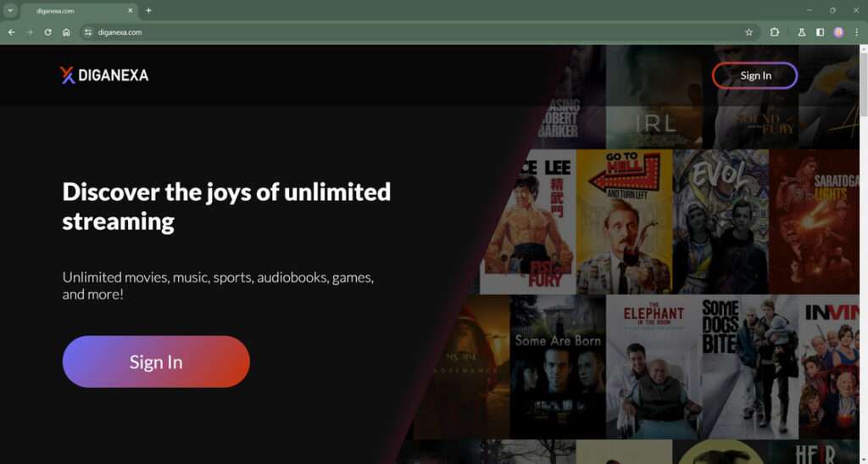Open the profile avatar menu
This screenshot has height=464, width=868.
point(838,32)
